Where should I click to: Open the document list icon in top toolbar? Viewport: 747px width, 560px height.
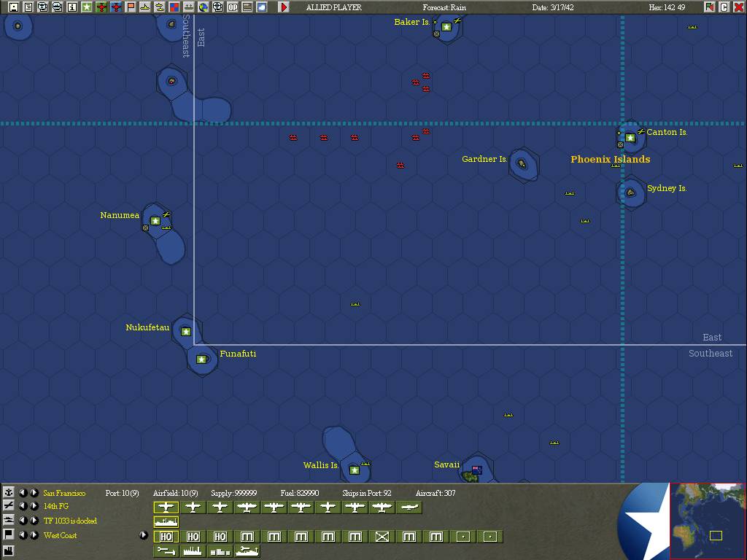click(x=28, y=7)
